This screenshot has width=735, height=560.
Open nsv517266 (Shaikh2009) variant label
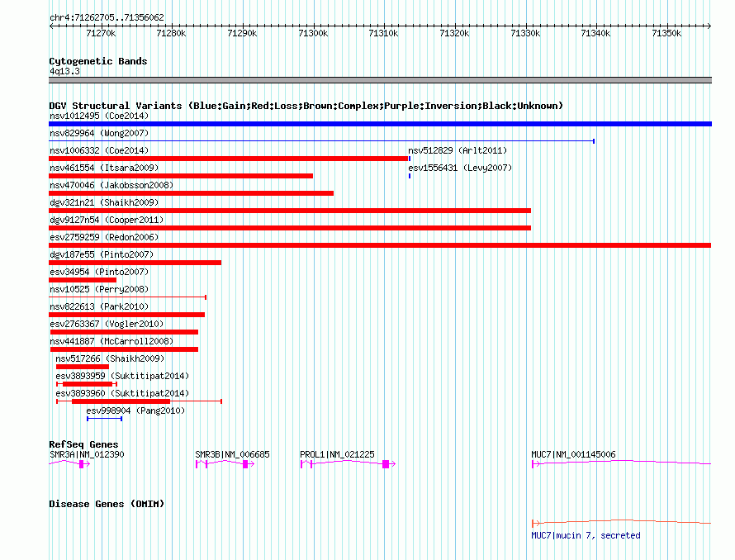click(110, 358)
